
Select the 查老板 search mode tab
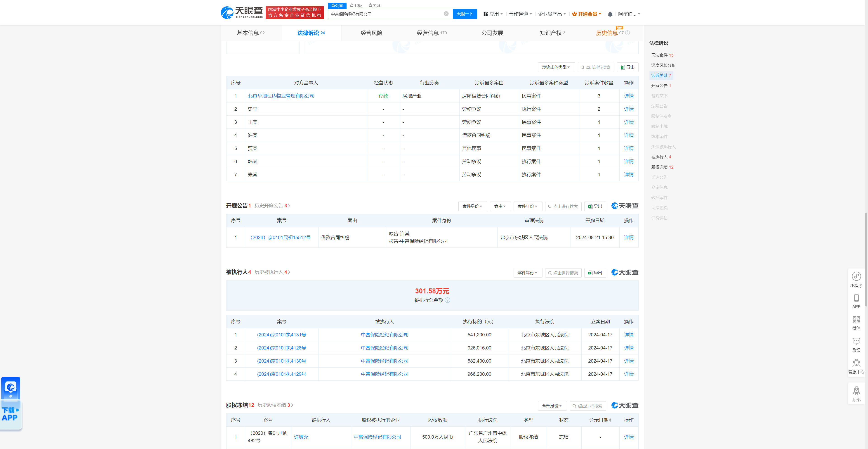point(356,5)
